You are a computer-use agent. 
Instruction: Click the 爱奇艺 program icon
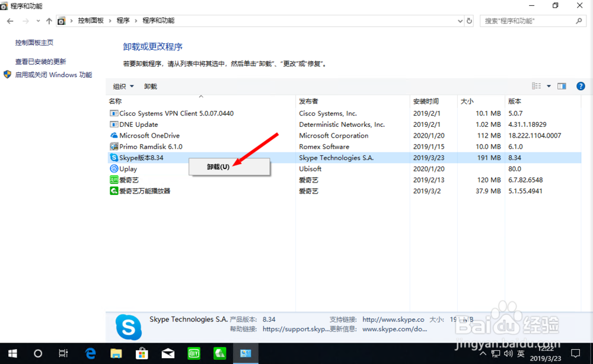click(114, 180)
